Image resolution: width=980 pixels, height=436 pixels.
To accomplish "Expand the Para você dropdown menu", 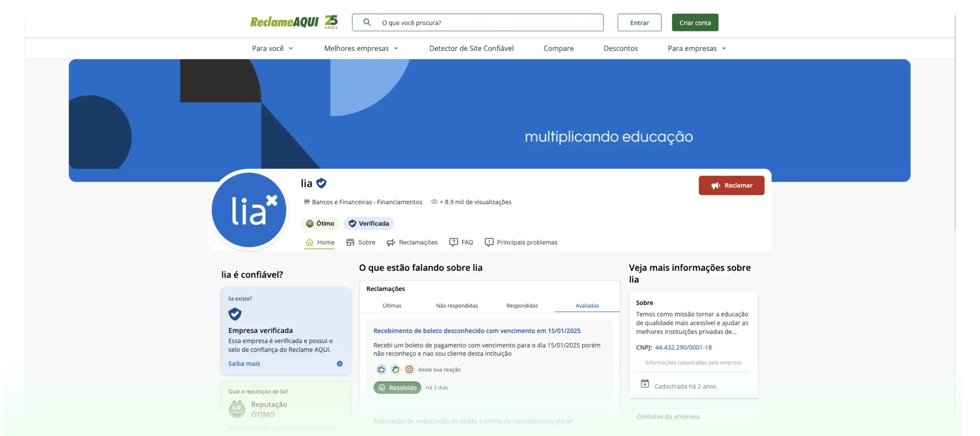I will 272,48.
